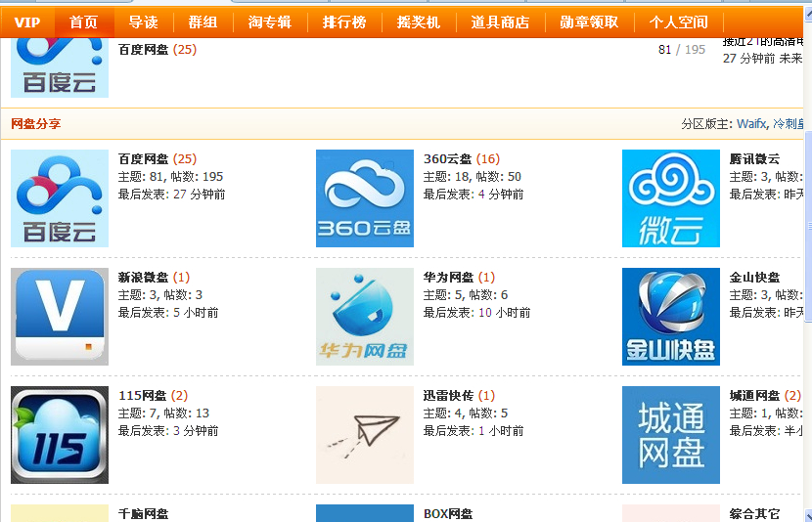Image resolution: width=812 pixels, height=522 pixels.
Task: Open the 360云盘 (16) title link
Action: 462,158
